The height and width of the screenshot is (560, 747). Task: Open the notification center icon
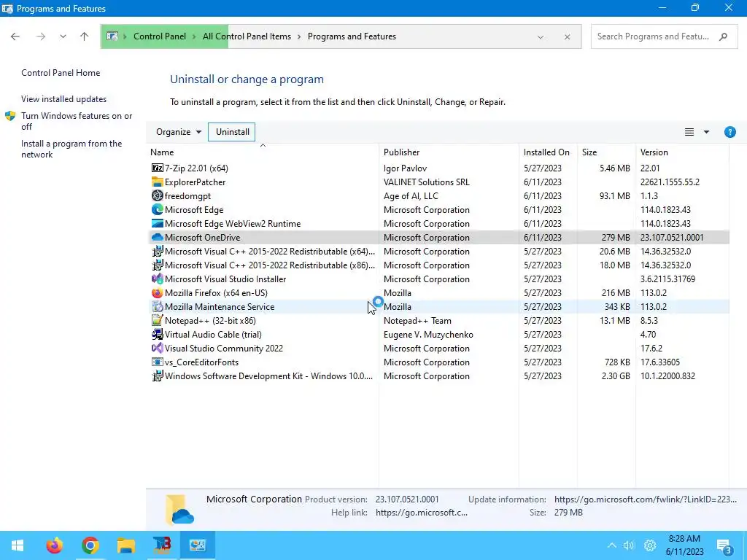click(724, 546)
